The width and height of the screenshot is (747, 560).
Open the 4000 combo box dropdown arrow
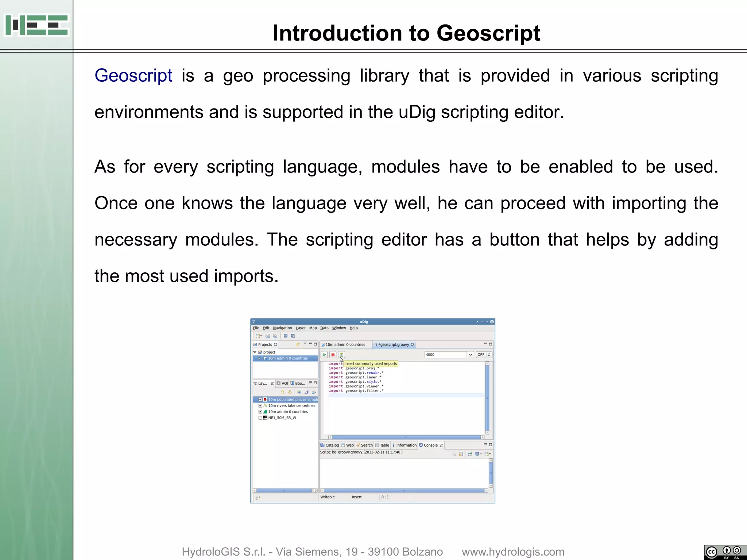[x=470, y=355]
